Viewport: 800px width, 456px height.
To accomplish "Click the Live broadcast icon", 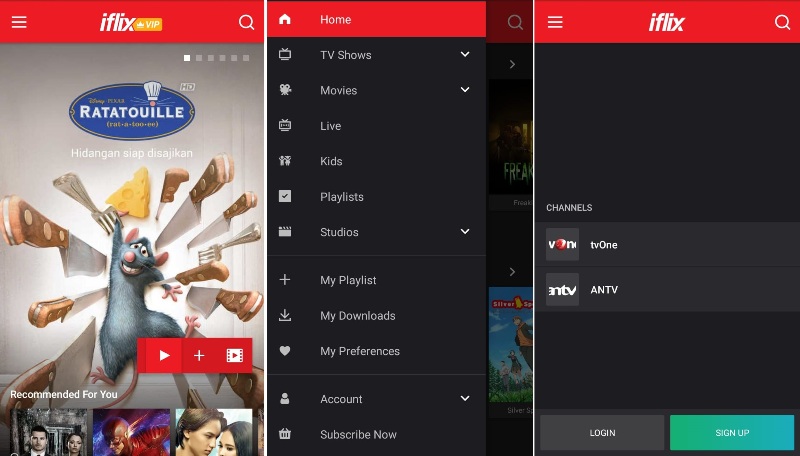I will (x=285, y=125).
